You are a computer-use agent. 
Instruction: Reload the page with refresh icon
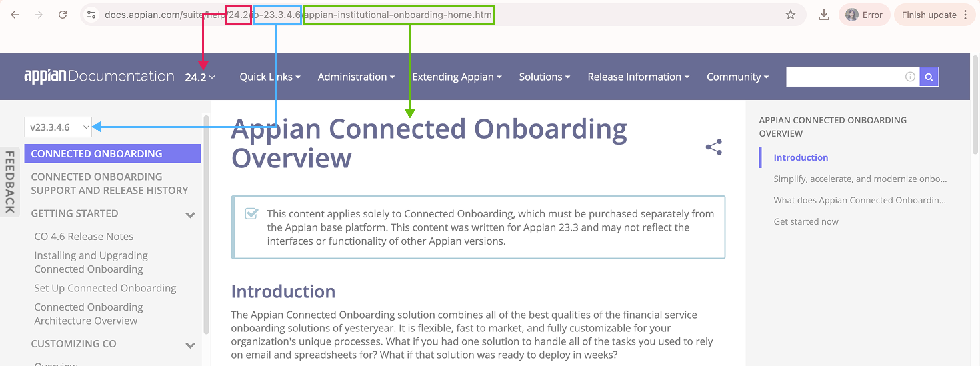tap(63, 15)
